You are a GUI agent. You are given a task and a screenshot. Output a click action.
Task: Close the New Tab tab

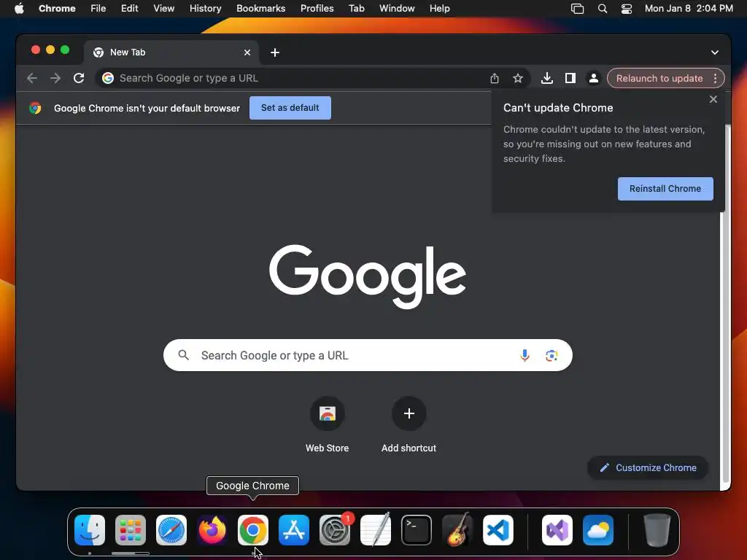click(247, 52)
